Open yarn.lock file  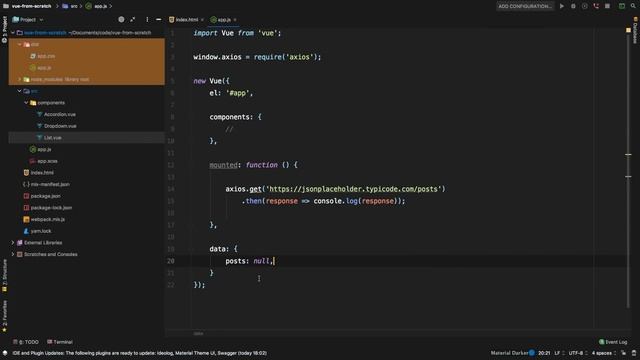click(x=41, y=231)
